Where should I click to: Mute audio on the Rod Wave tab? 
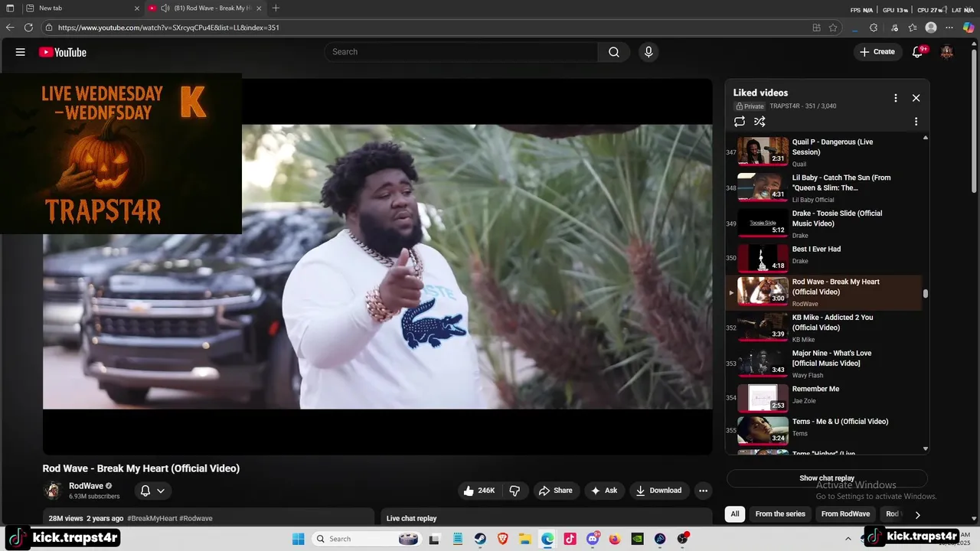tap(165, 8)
